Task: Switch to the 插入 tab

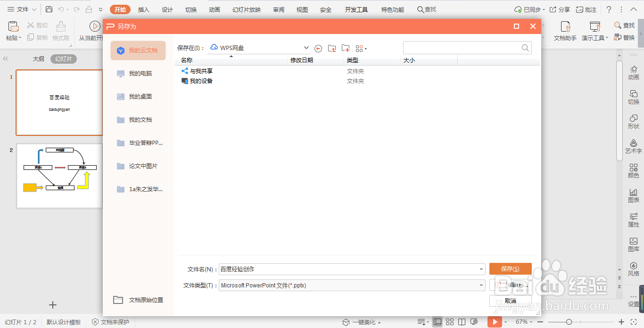Action: click(144, 9)
